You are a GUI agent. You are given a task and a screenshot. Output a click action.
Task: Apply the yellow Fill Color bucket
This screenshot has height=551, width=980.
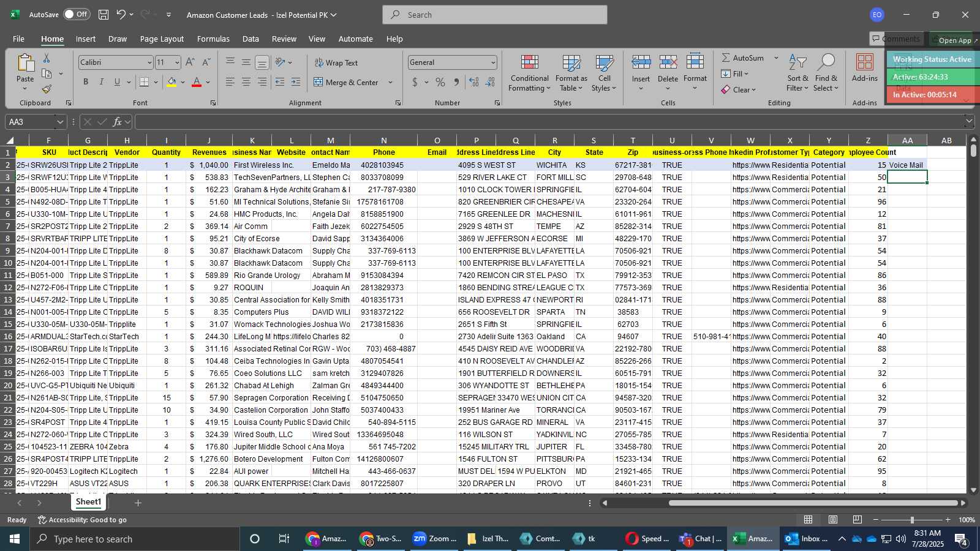172,82
